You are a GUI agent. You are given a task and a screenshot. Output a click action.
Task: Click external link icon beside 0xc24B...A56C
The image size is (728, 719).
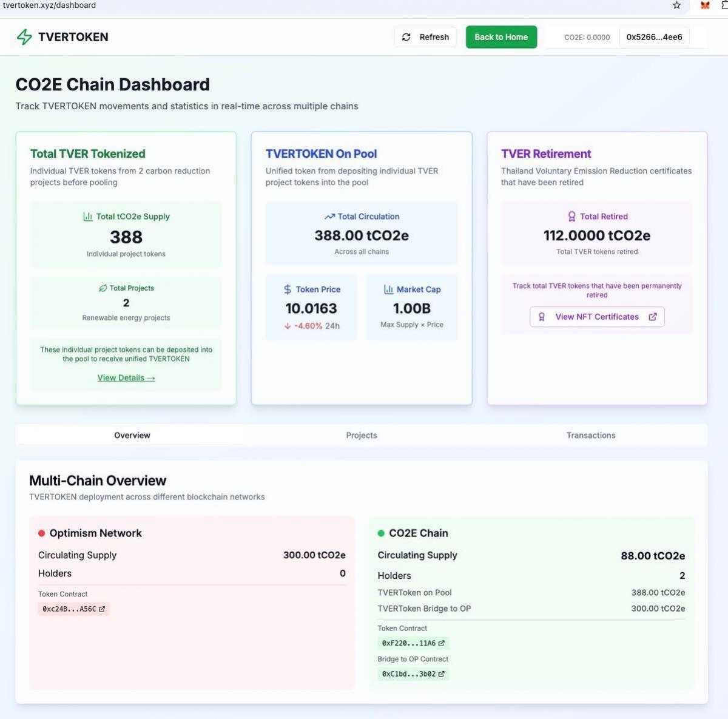(x=102, y=609)
